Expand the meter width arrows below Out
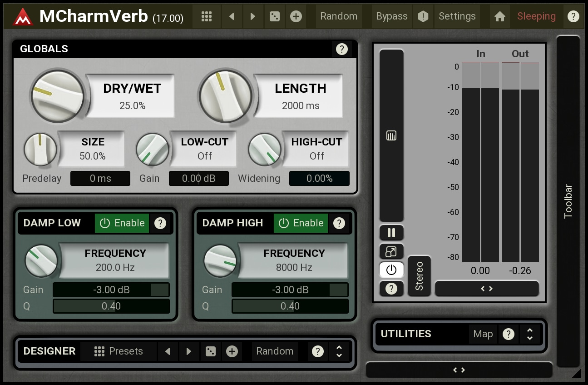 (x=487, y=289)
